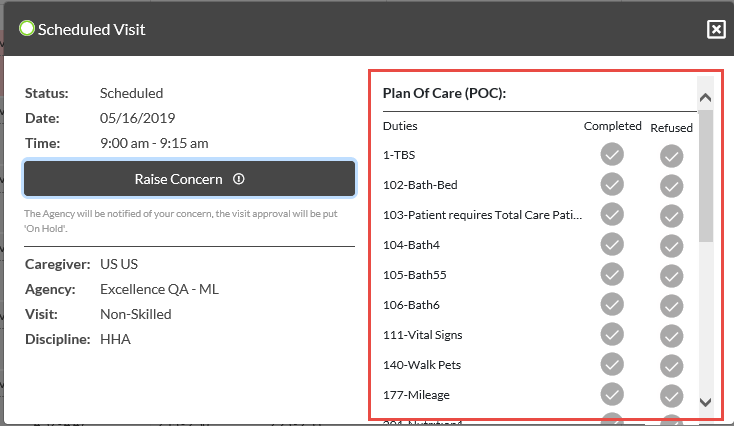Click the green Scheduled Visit status circle
This screenshot has height=426, width=734.
tap(27, 29)
